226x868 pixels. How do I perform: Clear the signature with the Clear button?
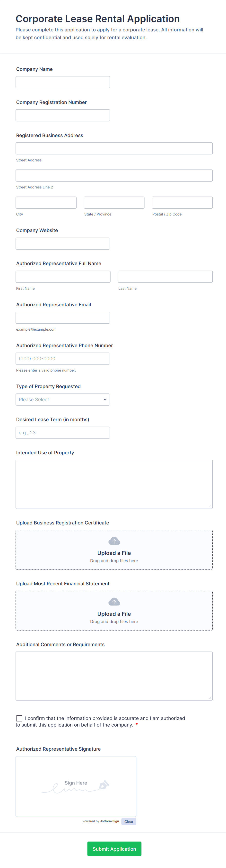[x=129, y=821]
